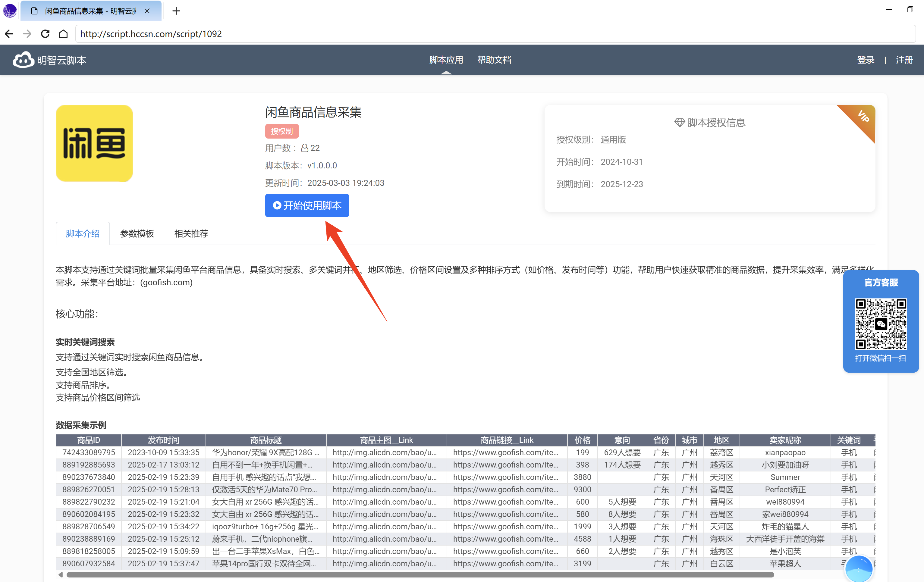
Task: Click product ID 742433089795 cell
Action: point(89,452)
